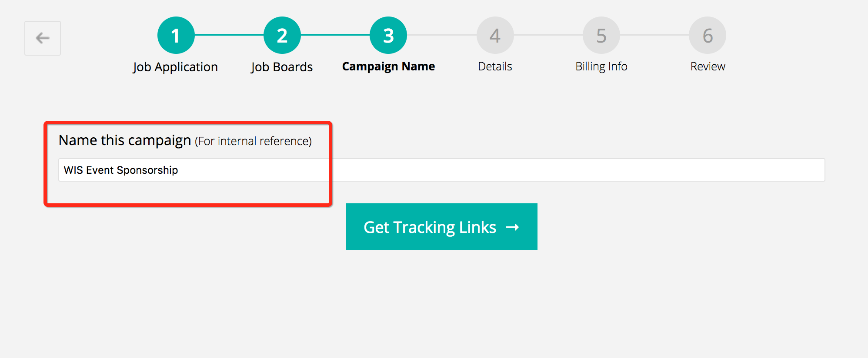The image size is (868, 358).
Task: Jump to step 4 circle
Action: point(495,35)
